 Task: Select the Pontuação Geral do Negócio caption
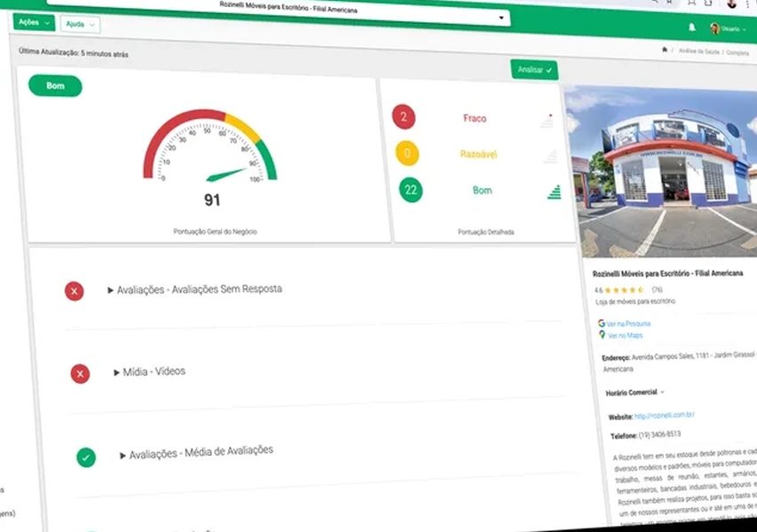[x=215, y=231]
